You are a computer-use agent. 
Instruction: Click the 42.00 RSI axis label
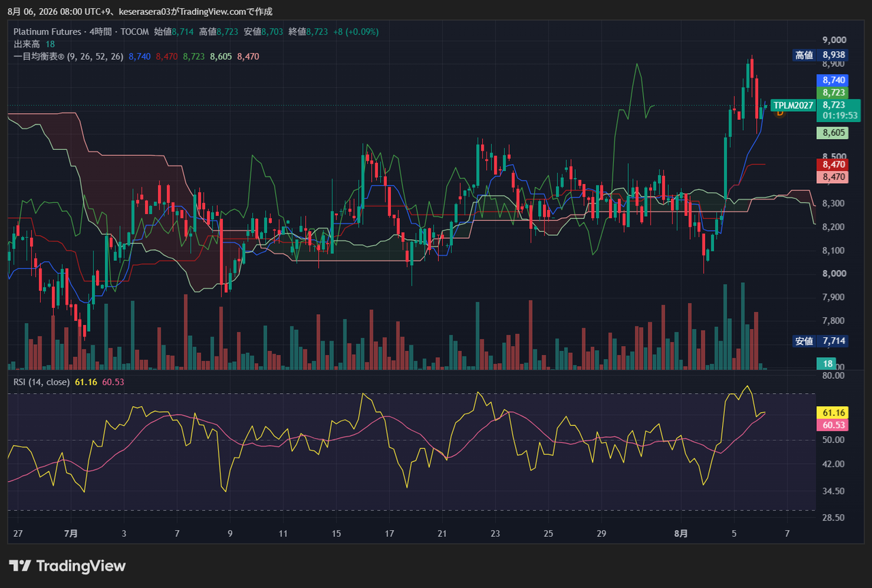point(834,465)
